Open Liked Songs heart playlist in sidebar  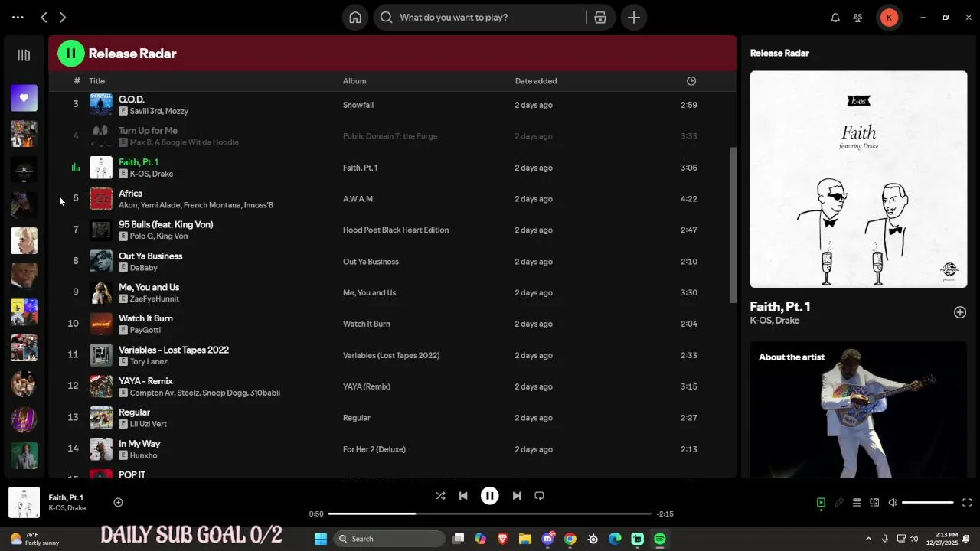24,98
